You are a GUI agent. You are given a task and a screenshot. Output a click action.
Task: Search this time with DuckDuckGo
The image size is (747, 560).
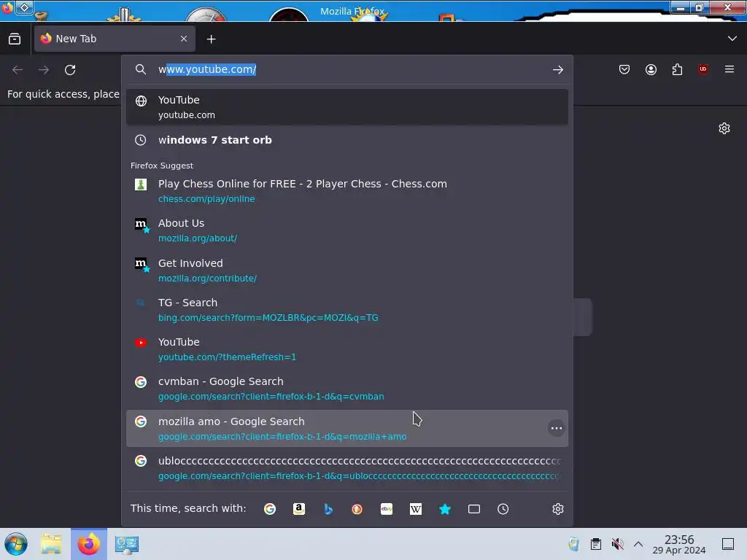tap(357, 509)
